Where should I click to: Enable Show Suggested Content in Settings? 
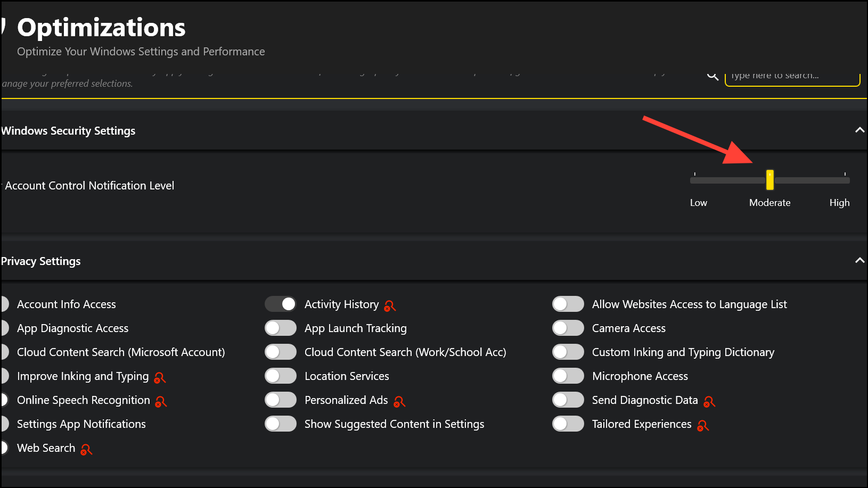pos(281,424)
